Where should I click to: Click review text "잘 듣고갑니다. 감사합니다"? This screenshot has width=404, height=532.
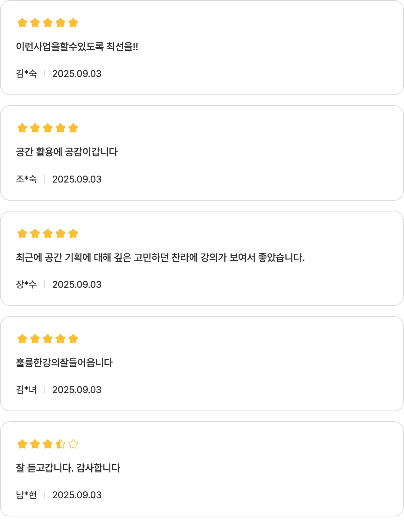68,468
